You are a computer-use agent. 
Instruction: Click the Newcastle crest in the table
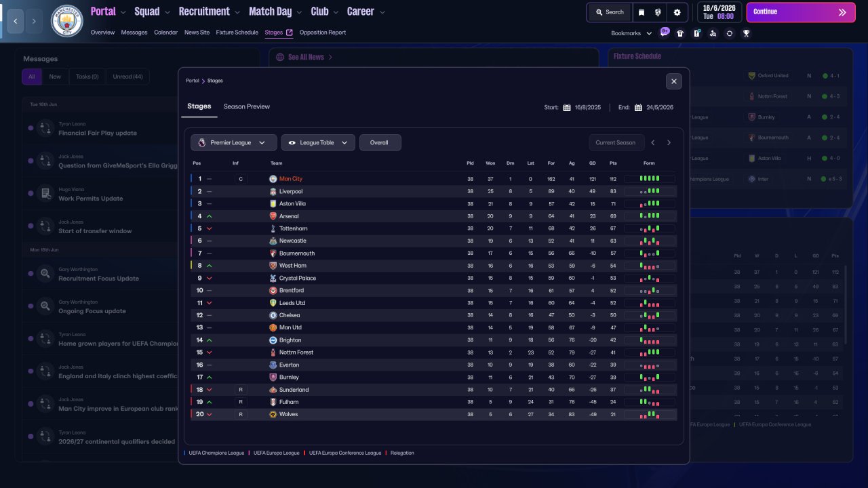[273, 241]
